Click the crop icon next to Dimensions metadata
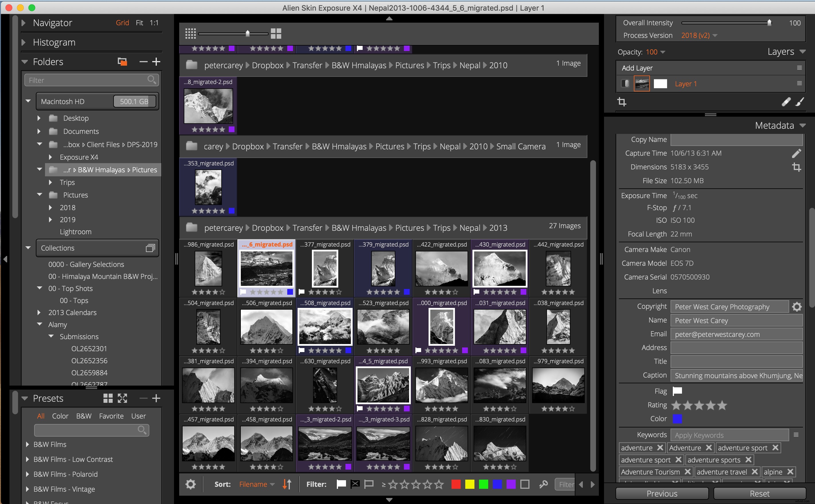This screenshot has height=504, width=815. click(797, 167)
